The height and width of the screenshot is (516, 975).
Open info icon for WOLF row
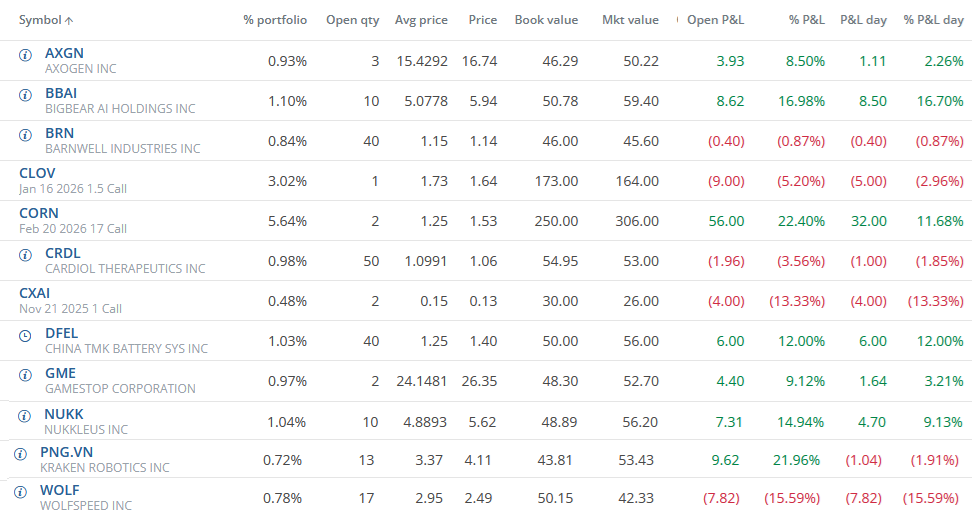point(20,492)
